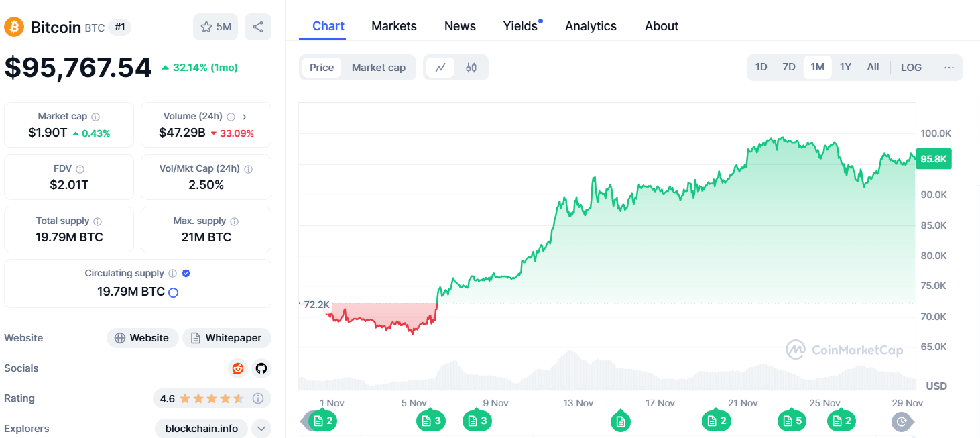Expand Volume (24h) details arrow
Viewport: 980px width, 438px height.
244,117
